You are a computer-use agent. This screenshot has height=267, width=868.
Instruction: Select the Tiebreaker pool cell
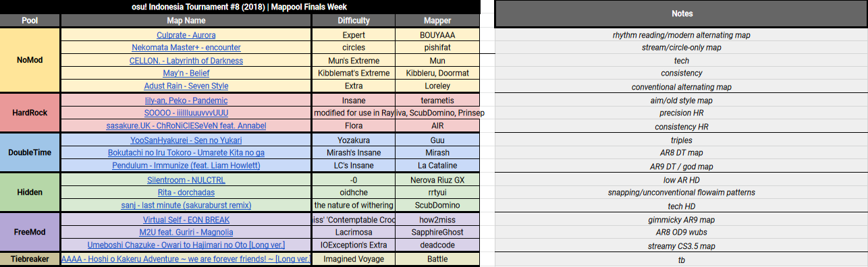[x=30, y=259]
